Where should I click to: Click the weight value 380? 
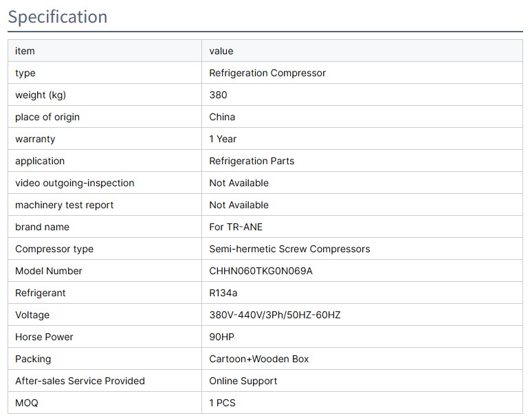click(218, 95)
